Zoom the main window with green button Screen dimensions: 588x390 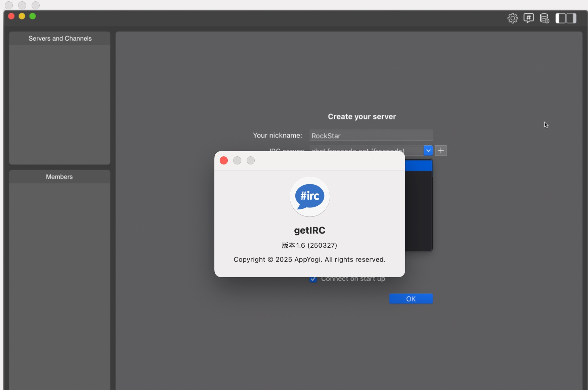33,16
